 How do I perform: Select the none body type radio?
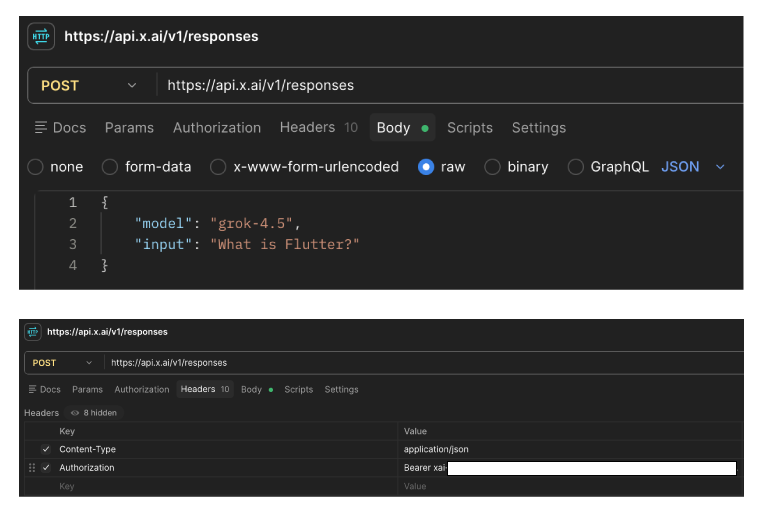(x=35, y=167)
